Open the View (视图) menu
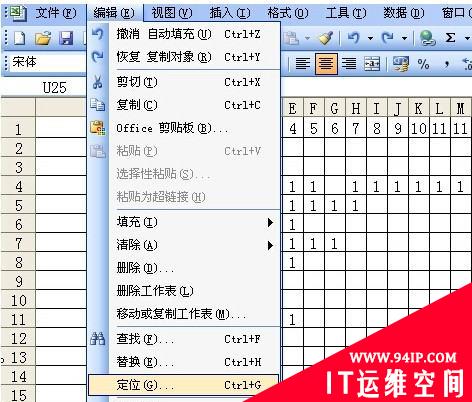The height and width of the screenshot is (402, 472). (172, 13)
